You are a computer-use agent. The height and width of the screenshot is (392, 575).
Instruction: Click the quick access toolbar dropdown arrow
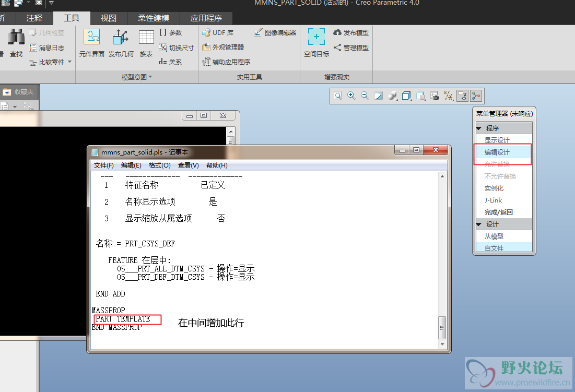point(51,3)
